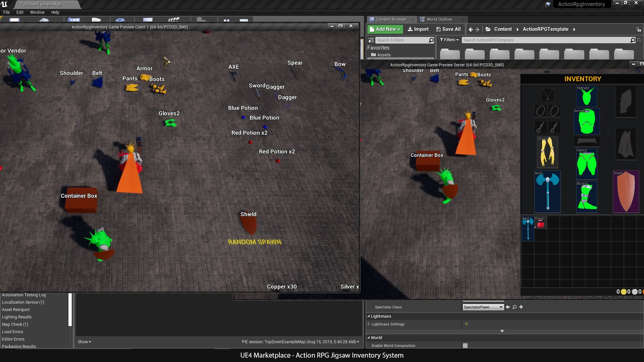Click the Save All disk icon
This screenshot has width=644, height=362.
[x=438, y=29]
